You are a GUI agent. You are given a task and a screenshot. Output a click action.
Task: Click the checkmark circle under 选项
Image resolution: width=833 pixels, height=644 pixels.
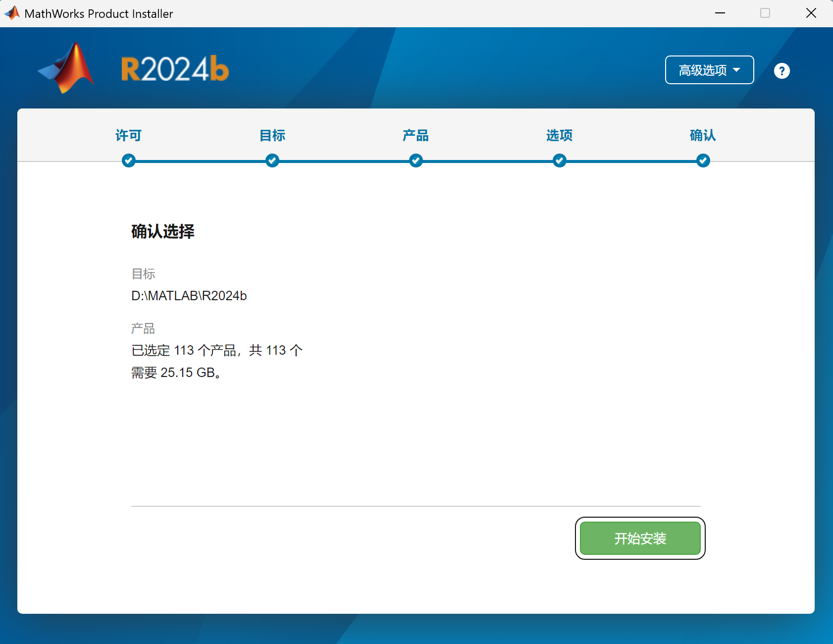pos(560,161)
